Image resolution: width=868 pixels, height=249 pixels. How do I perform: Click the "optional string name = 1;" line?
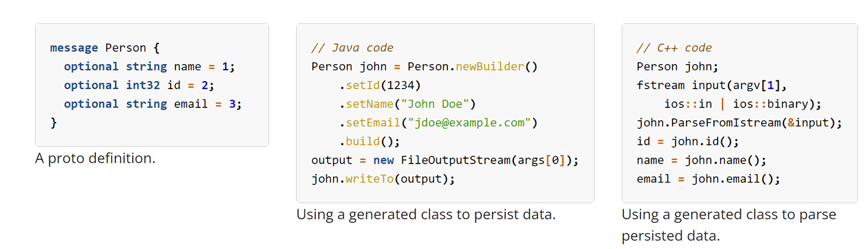click(x=149, y=67)
